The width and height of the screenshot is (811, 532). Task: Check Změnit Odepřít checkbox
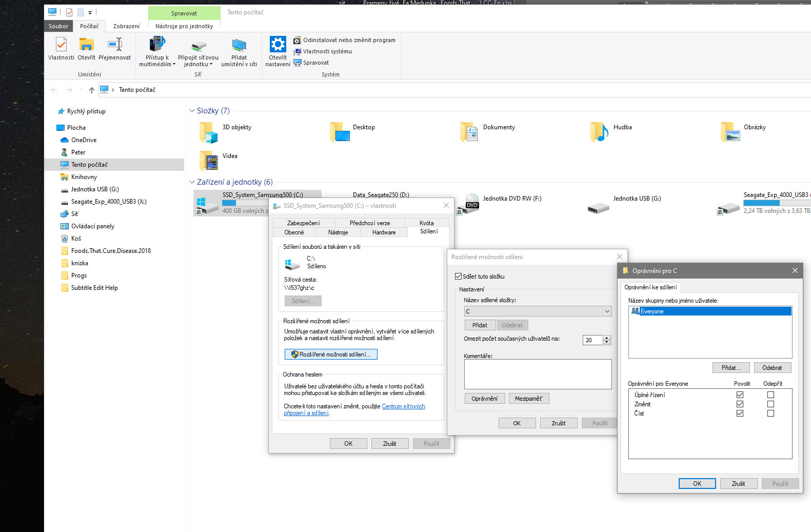(770, 404)
